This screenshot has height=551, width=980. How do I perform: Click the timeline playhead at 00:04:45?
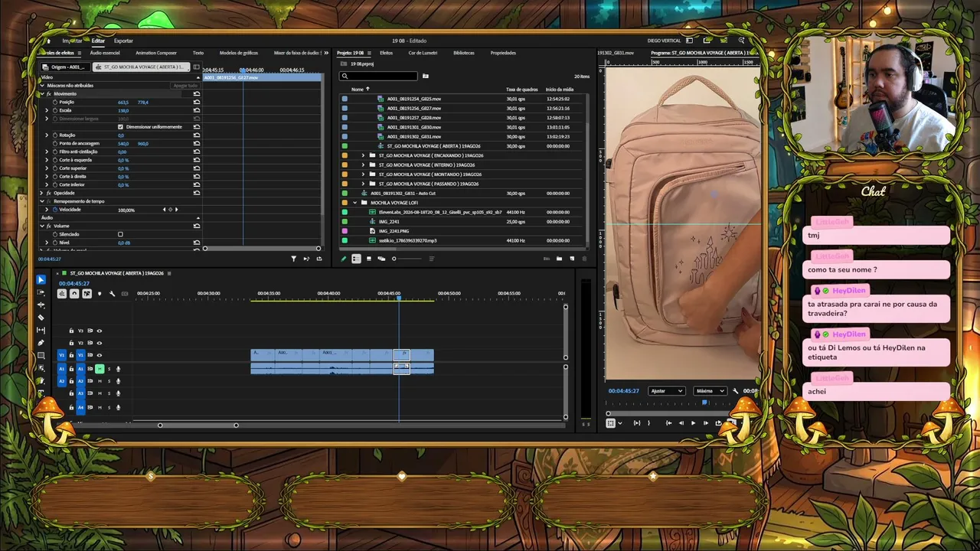point(399,298)
